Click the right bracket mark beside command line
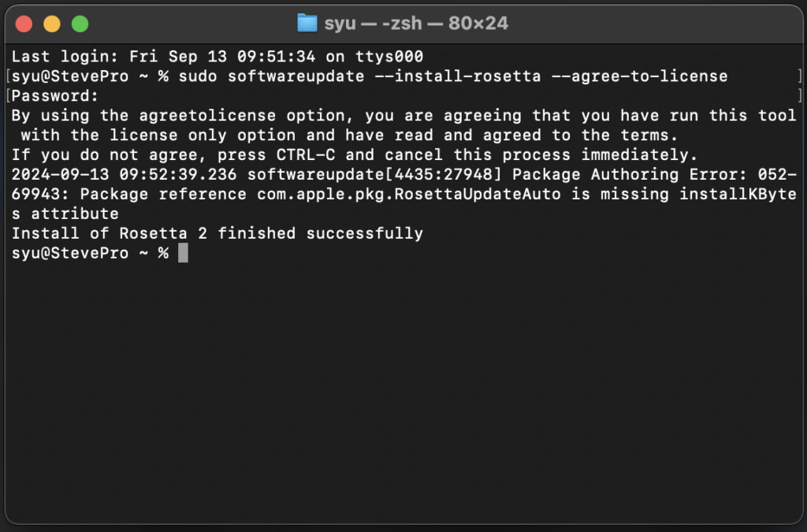Screen dimensions: 807x532 (800, 76)
